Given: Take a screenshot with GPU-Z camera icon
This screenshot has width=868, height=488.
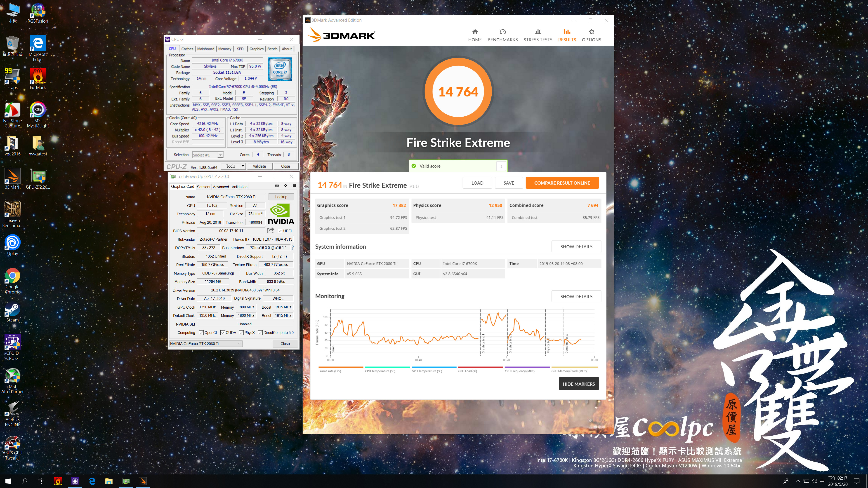Looking at the screenshot, I should (277, 185).
